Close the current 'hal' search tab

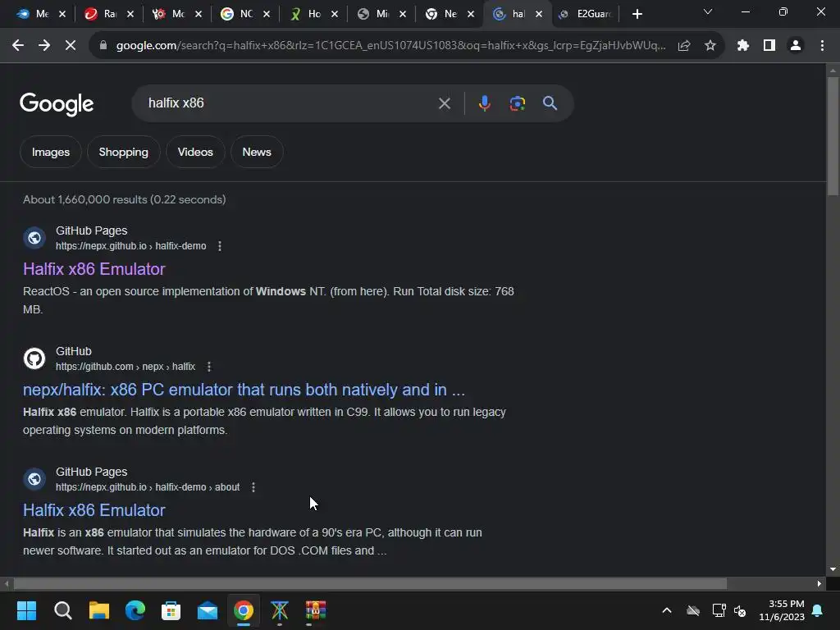(539, 14)
